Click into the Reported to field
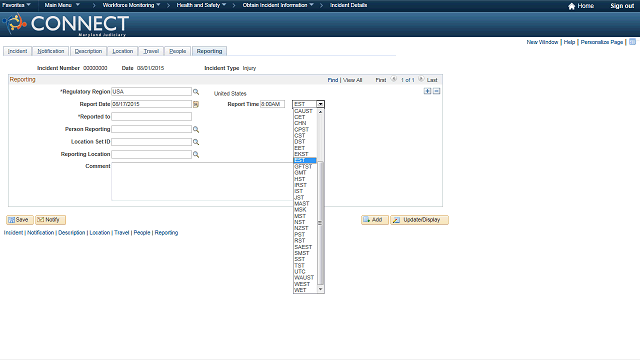The width and height of the screenshot is (640, 360). click(151, 117)
